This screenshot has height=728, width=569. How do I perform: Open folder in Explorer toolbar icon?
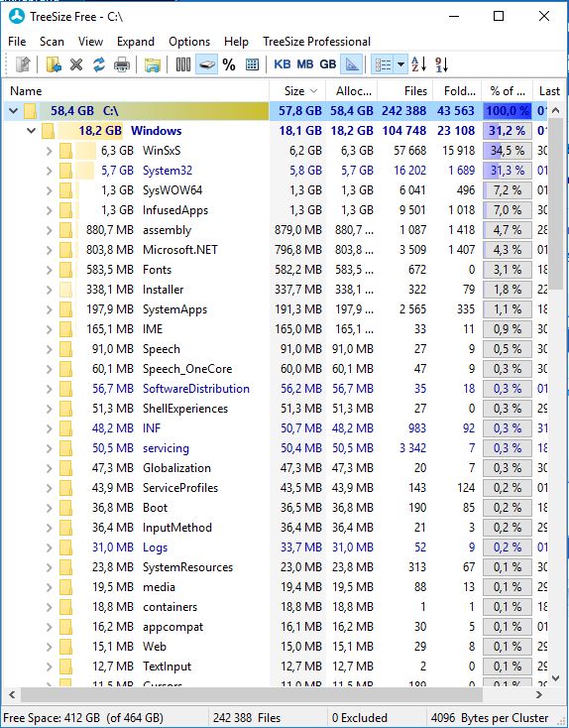152,64
